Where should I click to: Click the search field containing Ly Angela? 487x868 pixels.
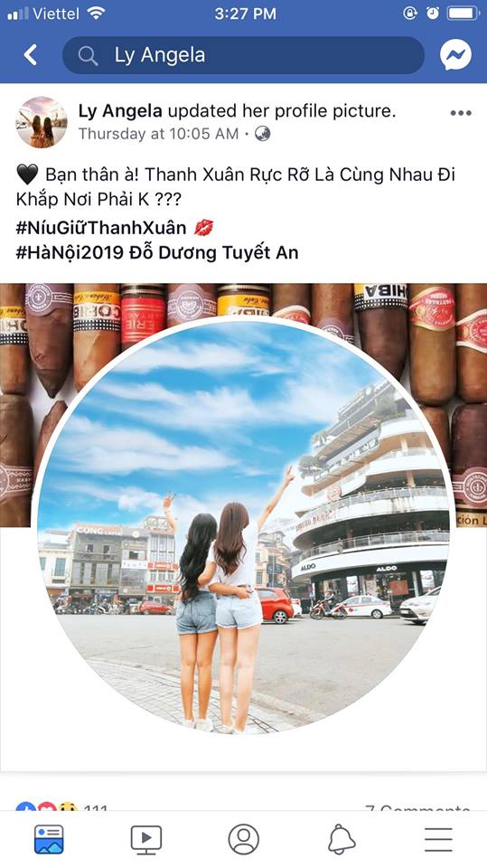(244, 55)
